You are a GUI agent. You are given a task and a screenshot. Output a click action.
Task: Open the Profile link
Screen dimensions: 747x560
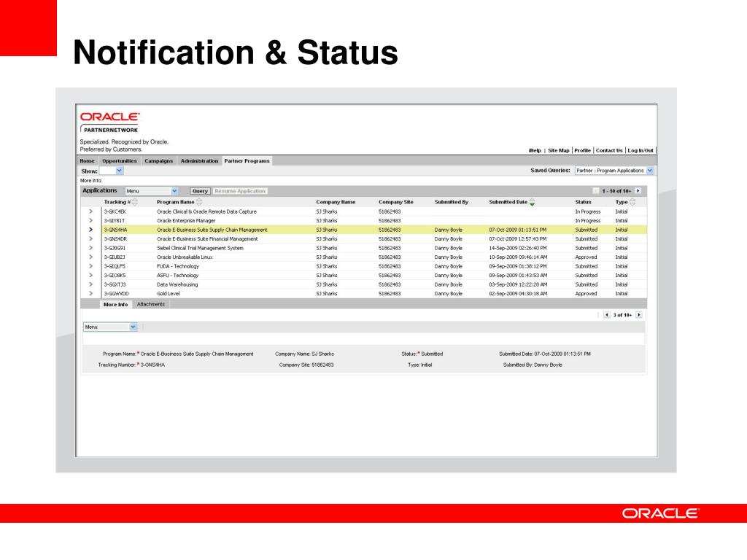click(x=582, y=150)
